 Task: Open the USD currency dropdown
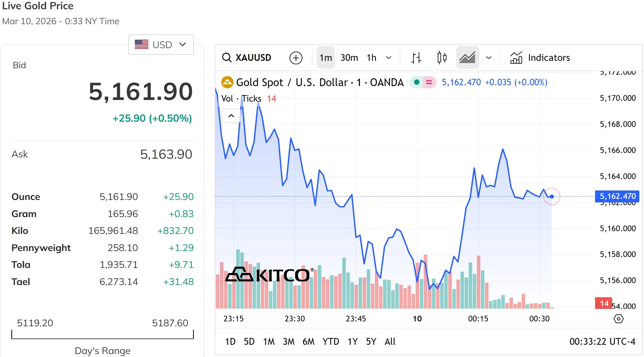tap(161, 45)
